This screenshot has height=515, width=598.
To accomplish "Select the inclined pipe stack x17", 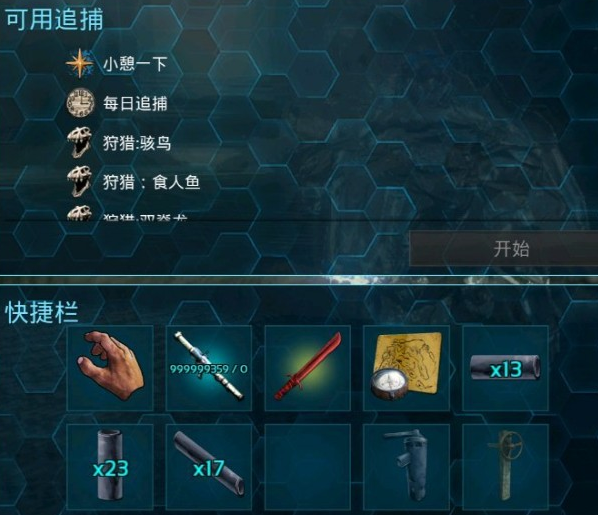I will [209, 467].
